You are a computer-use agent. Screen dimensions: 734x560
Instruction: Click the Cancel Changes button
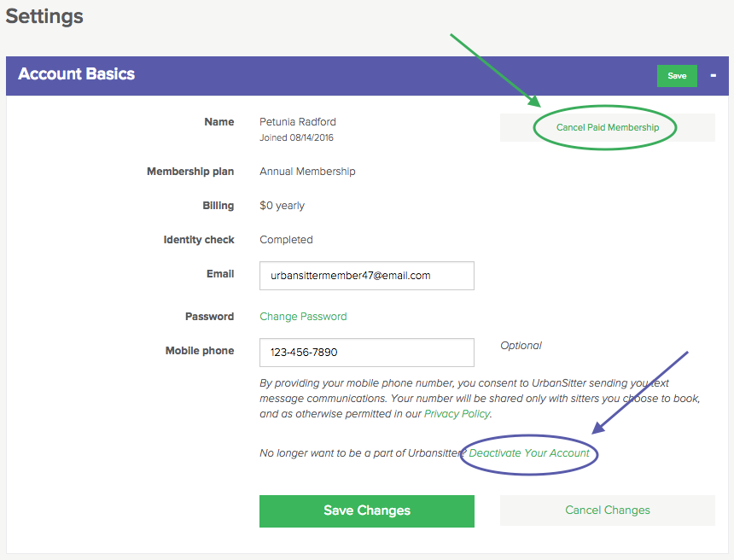607,510
